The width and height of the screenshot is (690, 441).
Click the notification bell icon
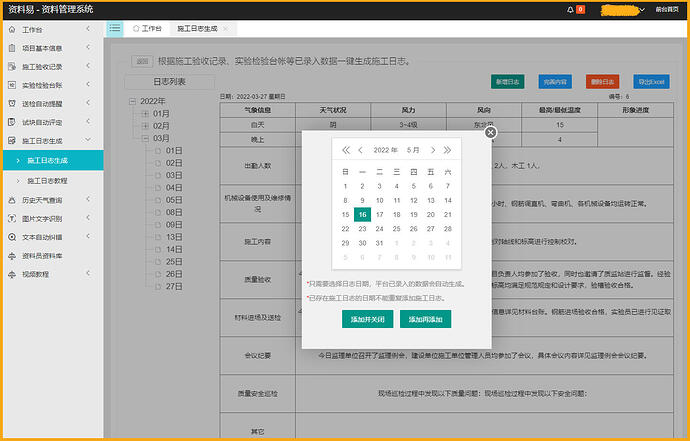(x=570, y=9)
